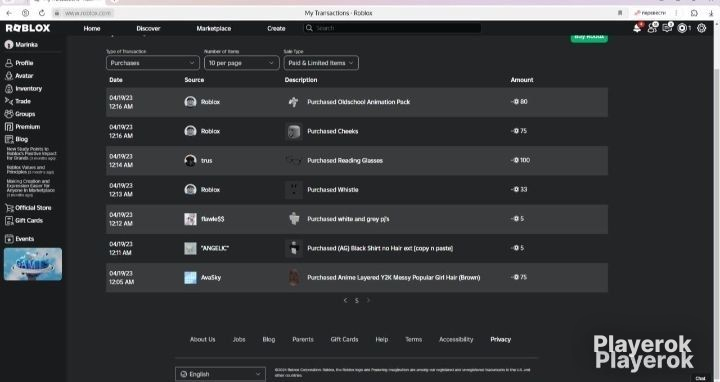
Task: Open messages icon in top bar
Action: [668, 28]
